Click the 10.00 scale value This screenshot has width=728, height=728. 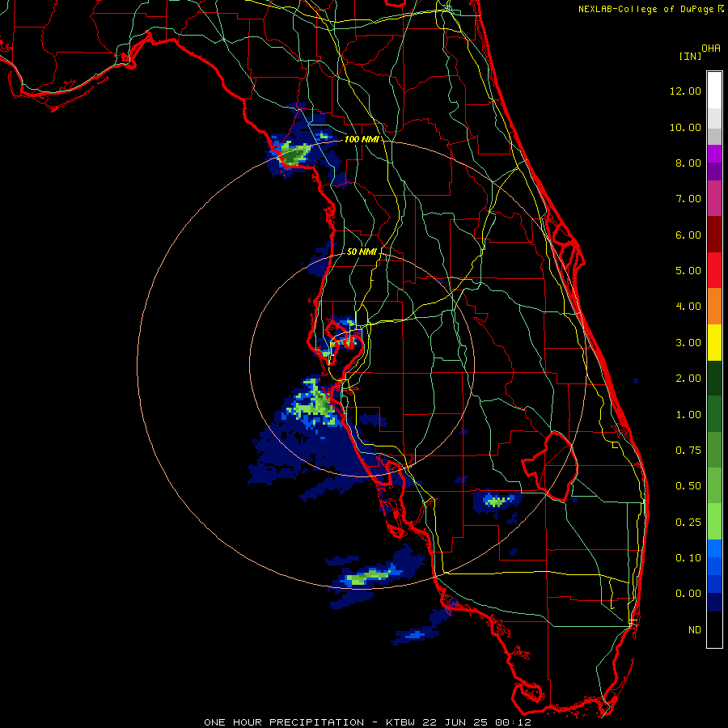(x=685, y=127)
